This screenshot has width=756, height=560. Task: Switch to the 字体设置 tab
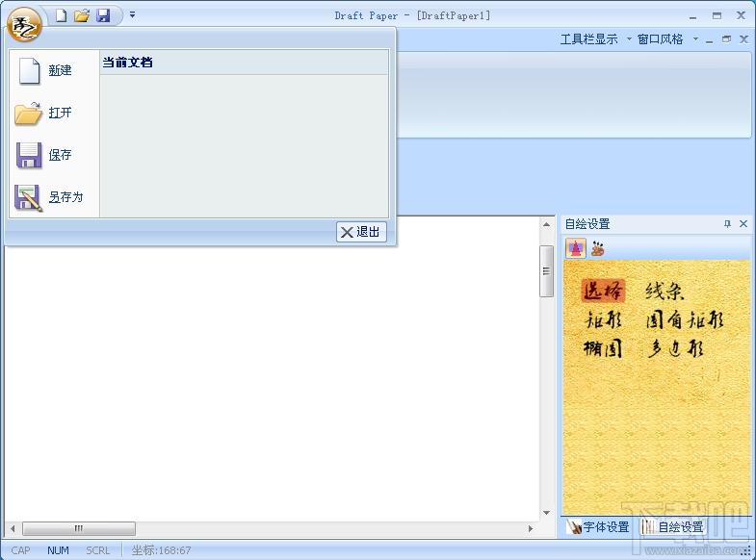tap(598, 526)
